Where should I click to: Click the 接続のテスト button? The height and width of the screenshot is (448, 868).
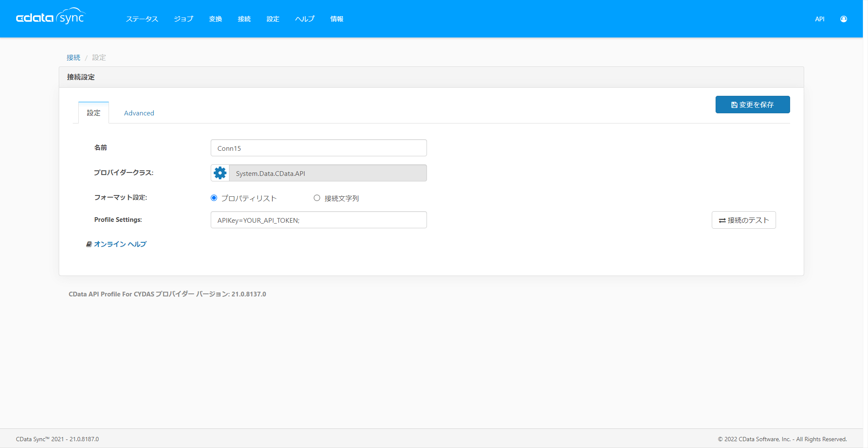744,220
